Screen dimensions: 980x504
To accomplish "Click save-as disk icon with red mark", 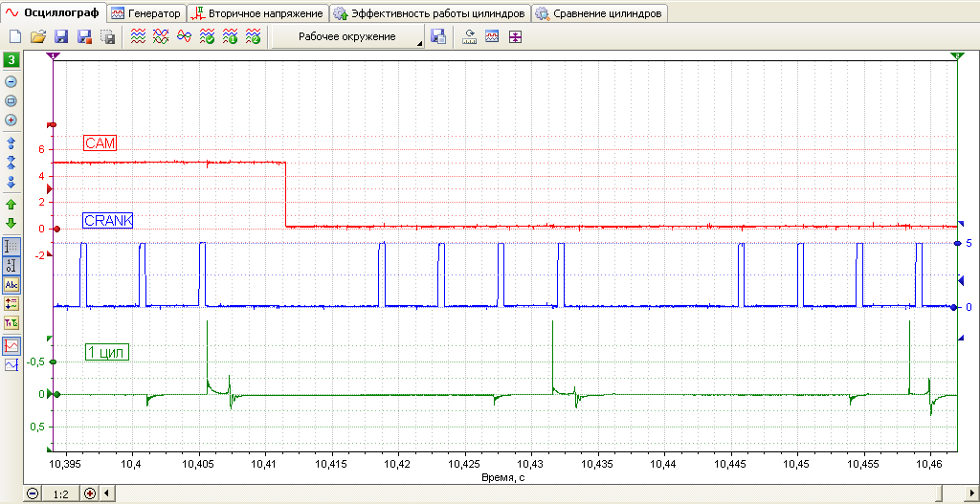I will point(84,37).
